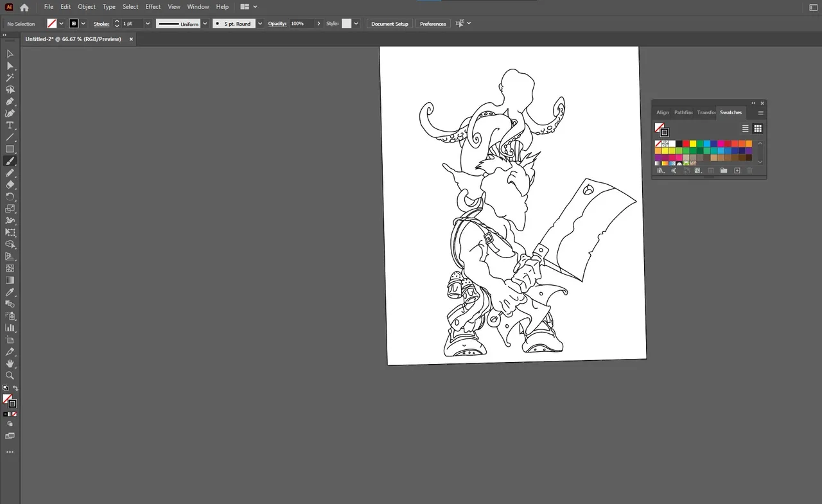Select the Eyedropper tool
The image size is (822, 504).
click(10, 292)
